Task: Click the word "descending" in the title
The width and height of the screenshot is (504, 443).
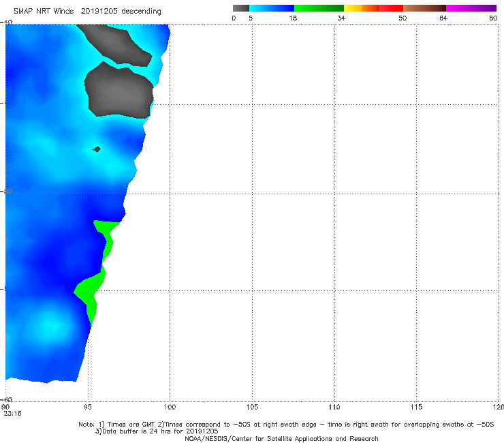Action: pyautogui.click(x=142, y=12)
